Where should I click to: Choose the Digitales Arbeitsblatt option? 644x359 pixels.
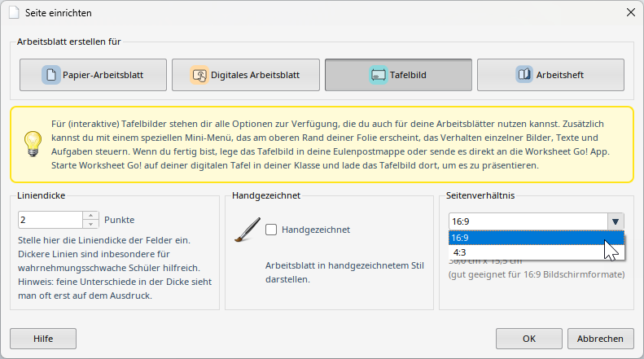[246, 75]
